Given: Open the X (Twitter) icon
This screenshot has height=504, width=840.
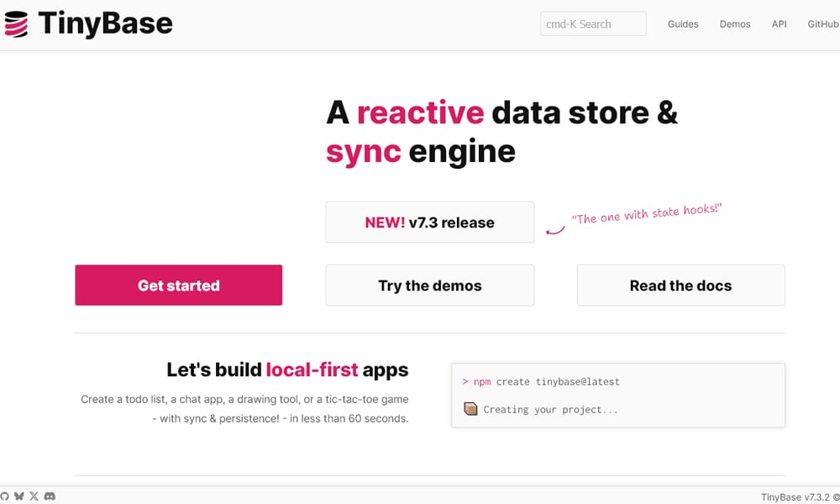Looking at the screenshot, I should pyautogui.click(x=34, y=496).
